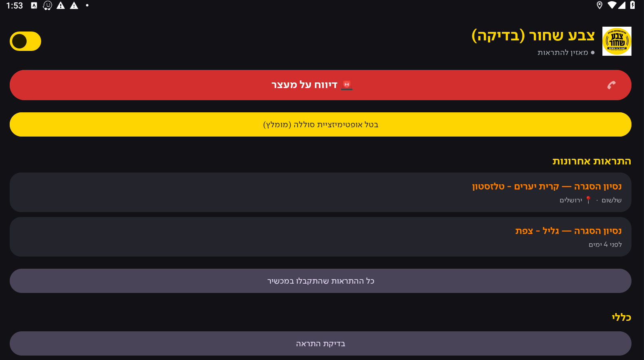Tap the clock showing 1:53
The image size is (644, 360).
pos(15,6)
